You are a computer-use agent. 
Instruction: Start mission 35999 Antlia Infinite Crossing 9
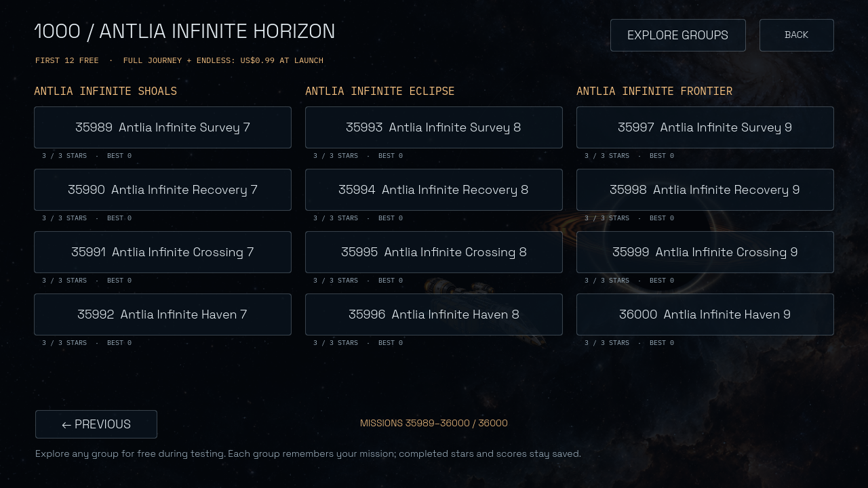click(x=705, y=252)
